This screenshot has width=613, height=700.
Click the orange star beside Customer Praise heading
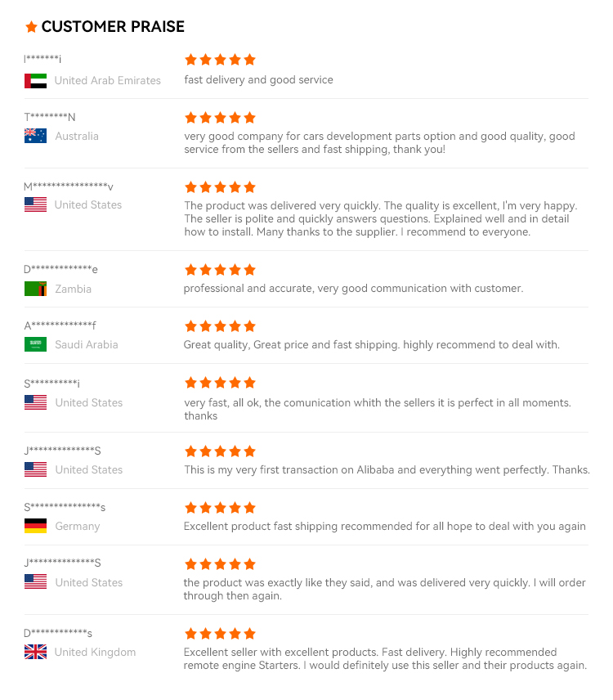pyautogui.click(x=31, y=27)
